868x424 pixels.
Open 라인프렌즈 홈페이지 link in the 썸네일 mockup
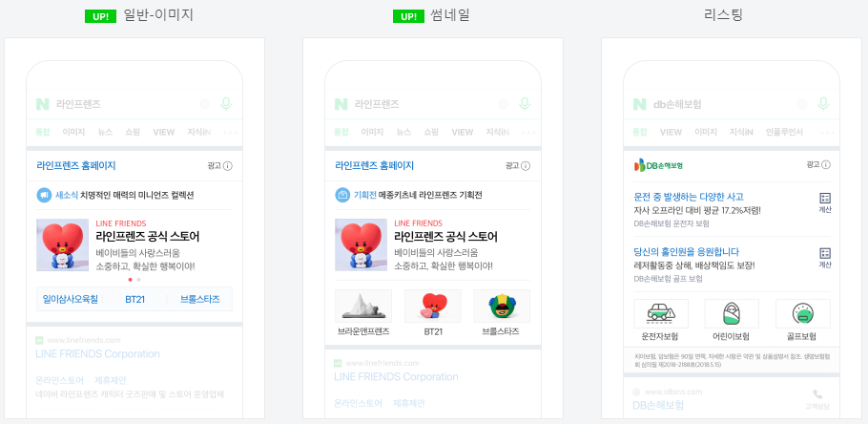tap(374, 166)
